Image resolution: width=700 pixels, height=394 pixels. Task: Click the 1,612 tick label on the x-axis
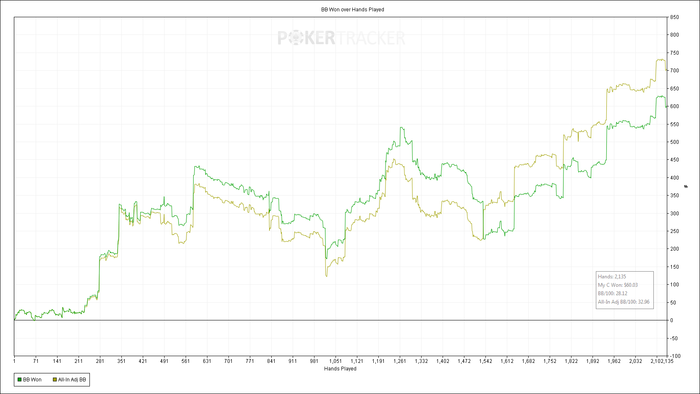point(507,361)
